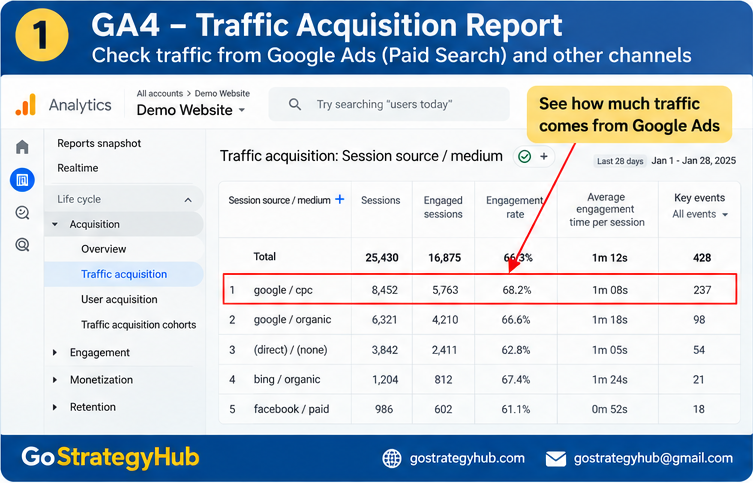Click the 6,321 sessions cell
The height and width of the screenshot is (483, 753).
tap(385, 320)
